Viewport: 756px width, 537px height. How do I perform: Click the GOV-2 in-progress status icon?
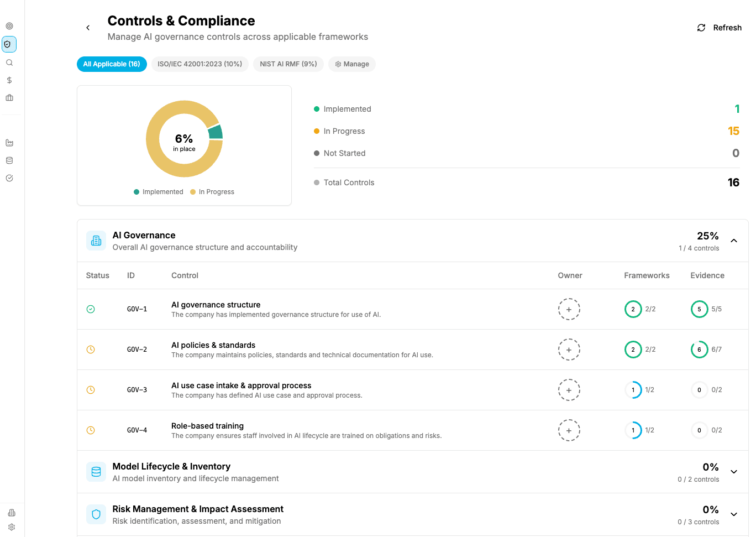[91, 350]
